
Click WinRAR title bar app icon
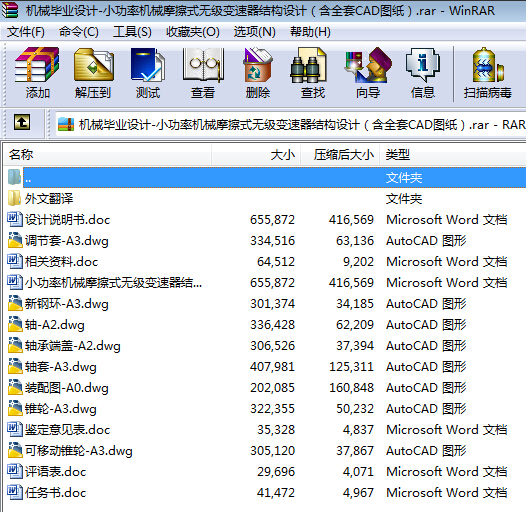click(9, 10)
